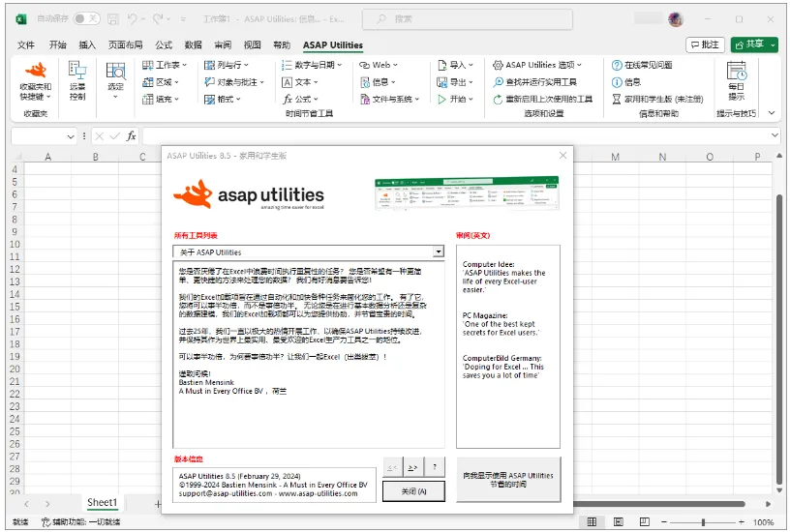Select the Sheet1 worksheet tab

(103, 502)
